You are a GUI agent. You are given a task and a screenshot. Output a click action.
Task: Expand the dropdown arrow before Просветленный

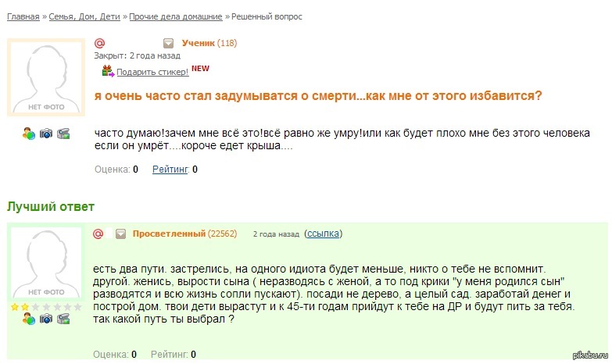tap(120, 234)
